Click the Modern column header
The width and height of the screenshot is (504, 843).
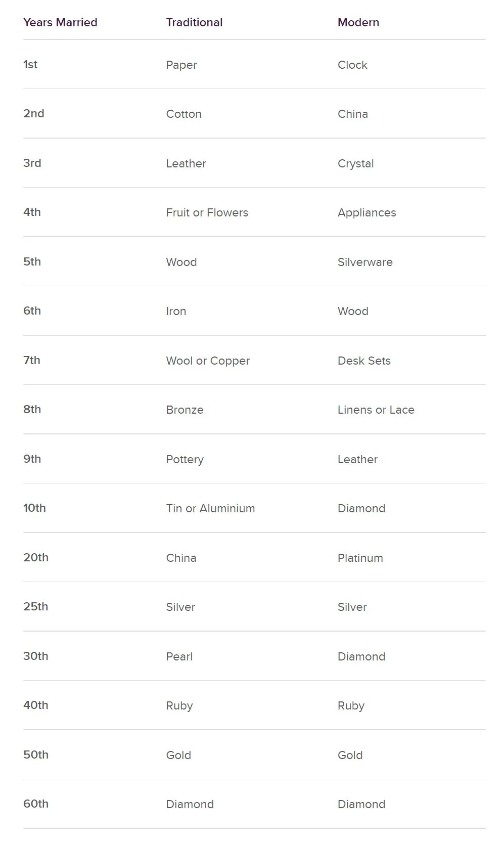(358, 22)
